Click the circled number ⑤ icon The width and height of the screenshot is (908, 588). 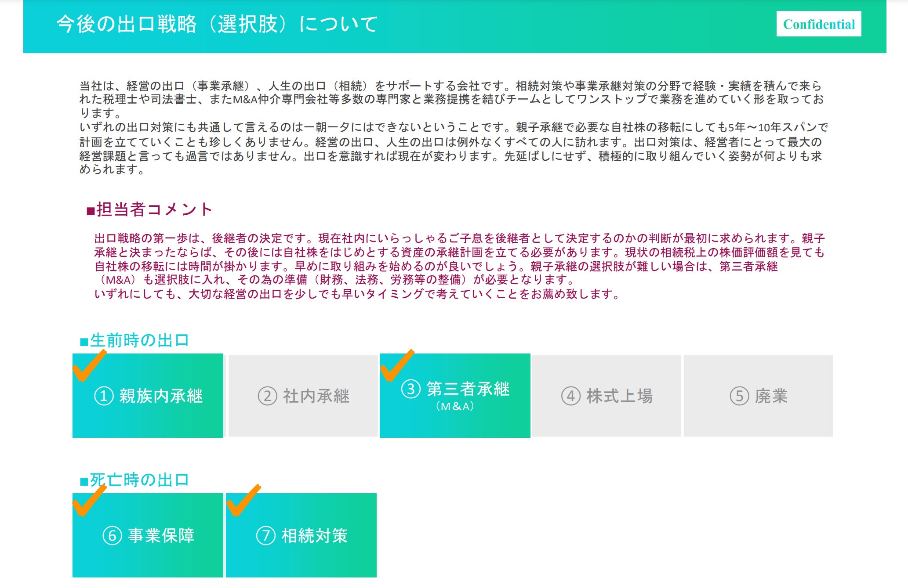[739, 396]
